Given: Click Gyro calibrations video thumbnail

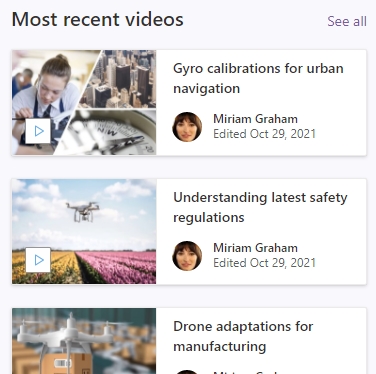Looking at the screenshot, I should [x=84, y=103].
